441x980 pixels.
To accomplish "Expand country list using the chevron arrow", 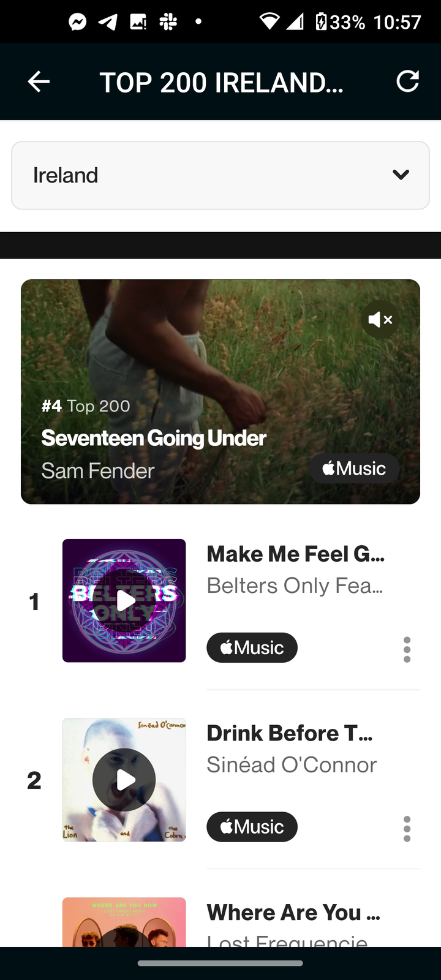I will (x=401, y=175).
